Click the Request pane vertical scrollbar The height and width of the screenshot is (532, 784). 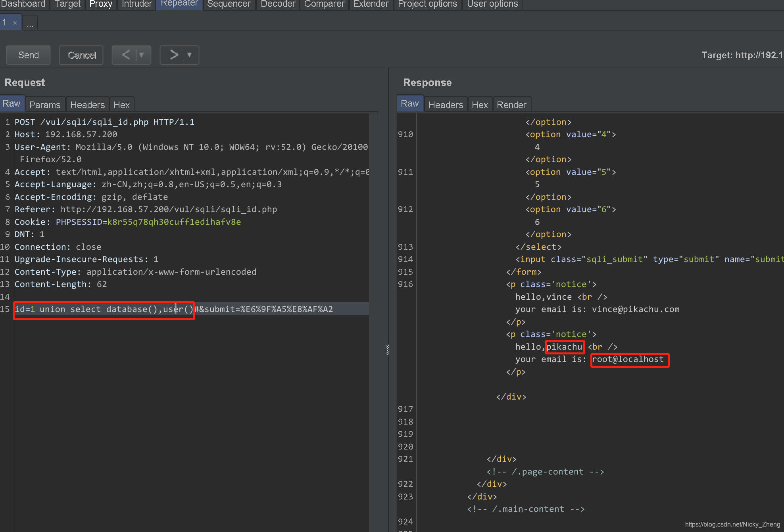point(373,322)
